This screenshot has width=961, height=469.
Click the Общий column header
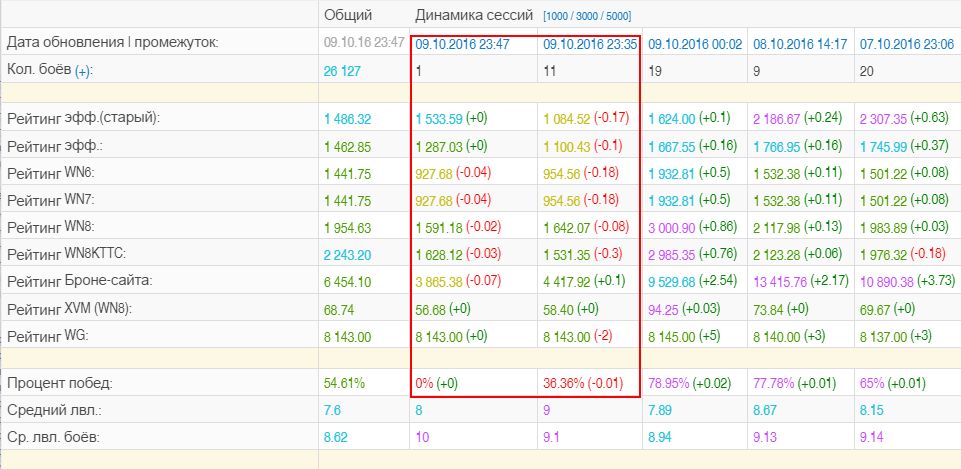(348, 15)
